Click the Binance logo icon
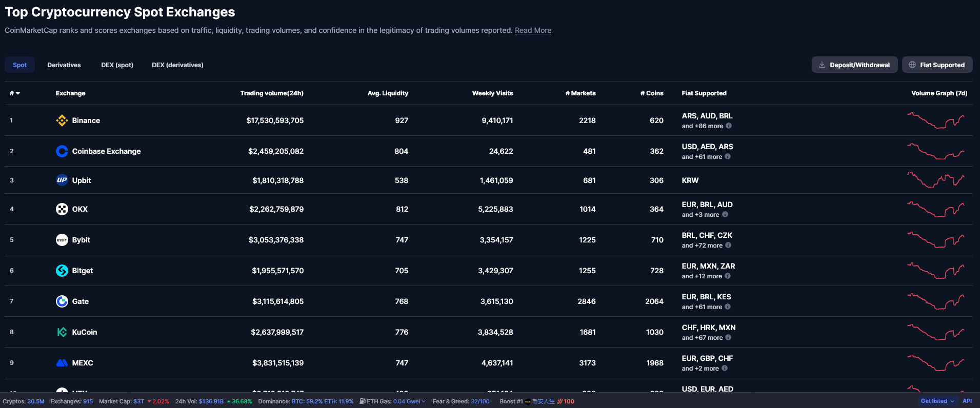980x408 pixels. pyautogui.click(x=62, y=120)
